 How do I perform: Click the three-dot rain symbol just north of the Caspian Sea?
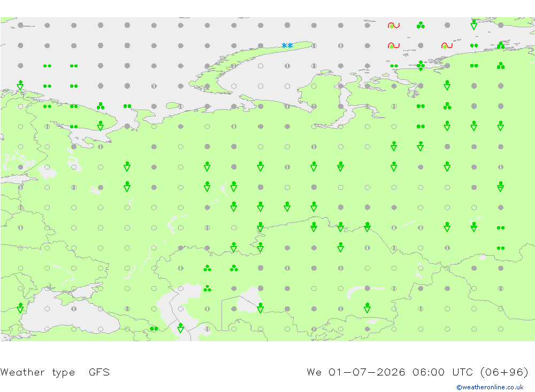[x=207, y=288]
